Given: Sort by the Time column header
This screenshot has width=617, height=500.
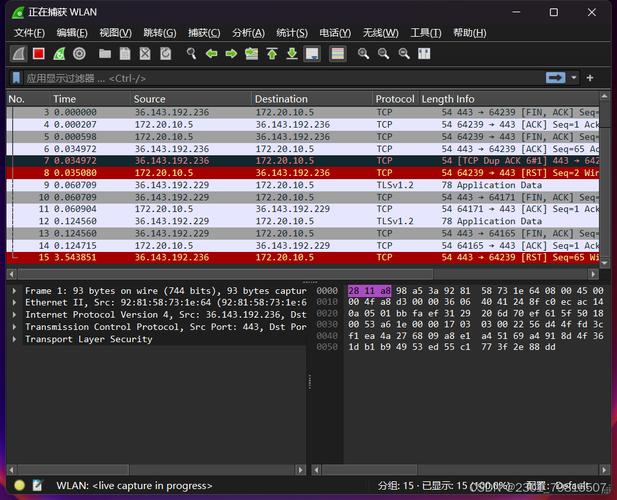Looking at the screenshot, I should pos(91,99).
